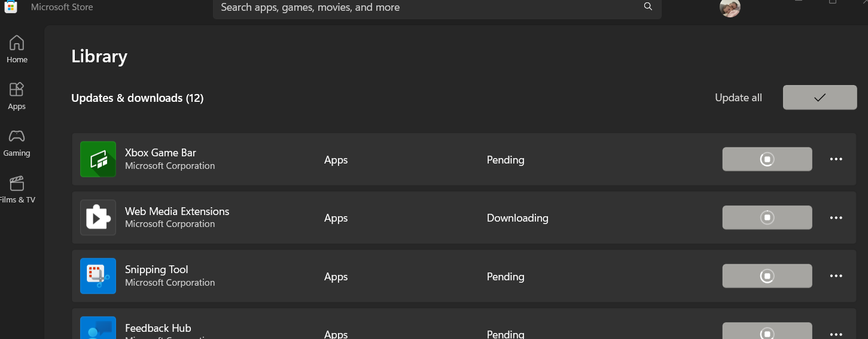This screenshot has height=339, width=868.
Task: Open the user profile avatar
Action: (730, 7)
